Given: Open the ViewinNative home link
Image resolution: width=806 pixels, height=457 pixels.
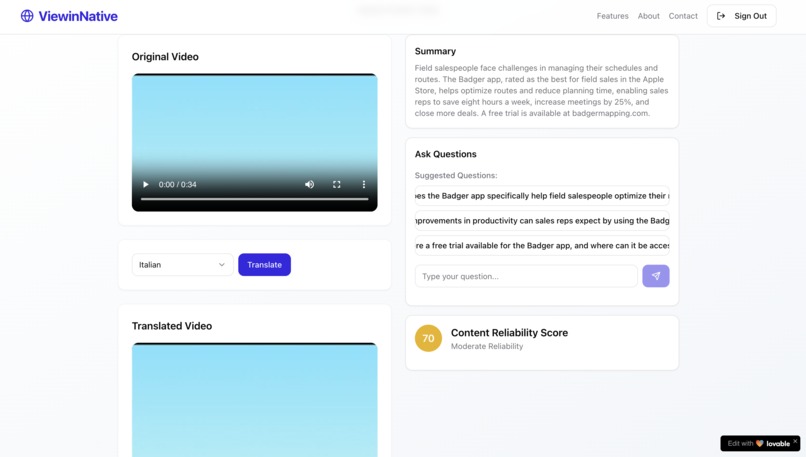Looking at the screenshot, I should pos(69,16).
